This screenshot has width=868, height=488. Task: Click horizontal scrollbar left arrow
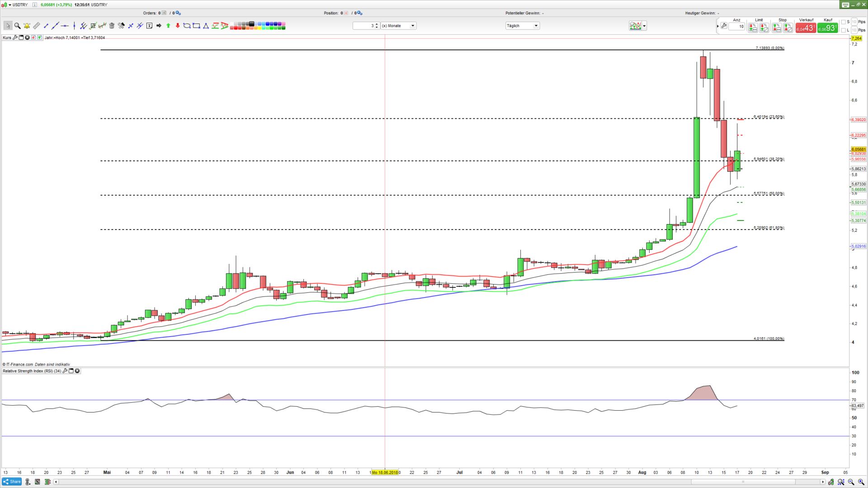coord(56,482)
